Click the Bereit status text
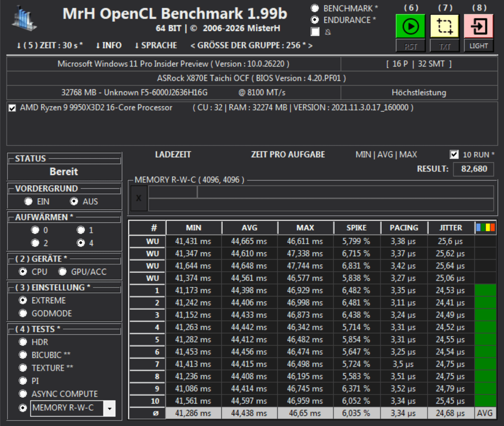This screenshot has width=504, height=426. tap(64, 171)
